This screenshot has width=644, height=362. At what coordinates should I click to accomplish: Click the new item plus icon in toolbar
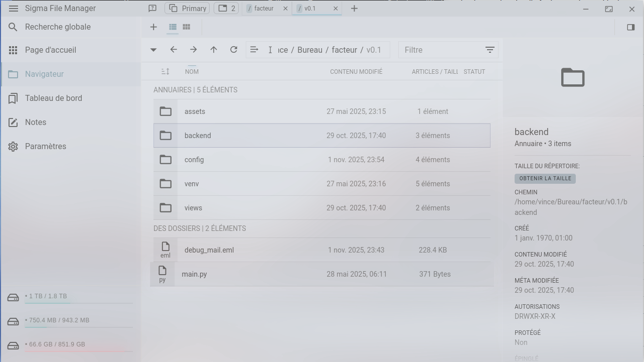point(153,27)
